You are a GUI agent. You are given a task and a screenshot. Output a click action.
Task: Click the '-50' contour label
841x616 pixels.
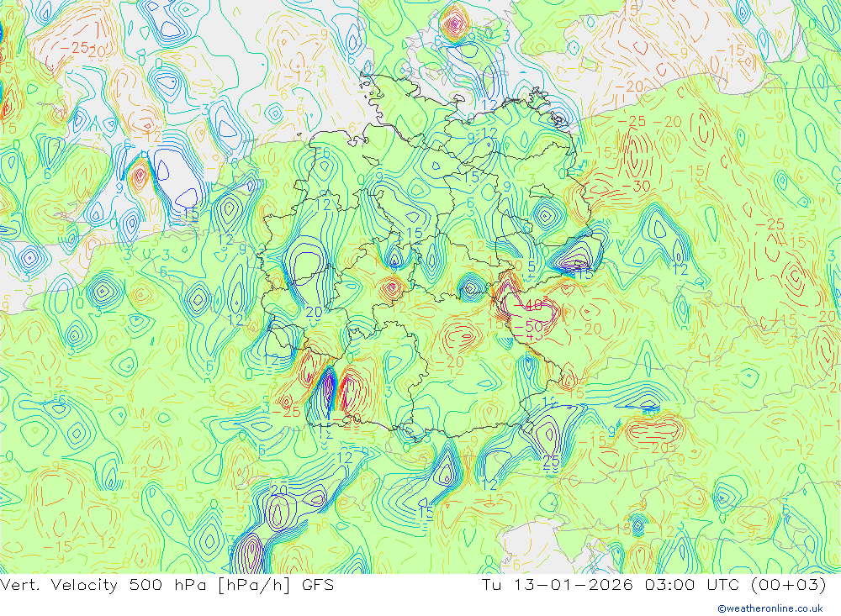pyautogui.click(x=528, y=326)
